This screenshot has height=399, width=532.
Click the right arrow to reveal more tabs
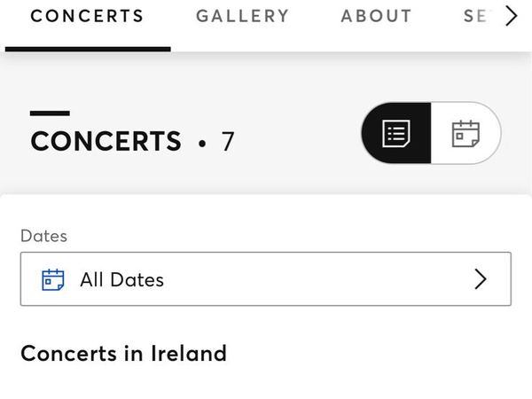(x=512, y=16)
